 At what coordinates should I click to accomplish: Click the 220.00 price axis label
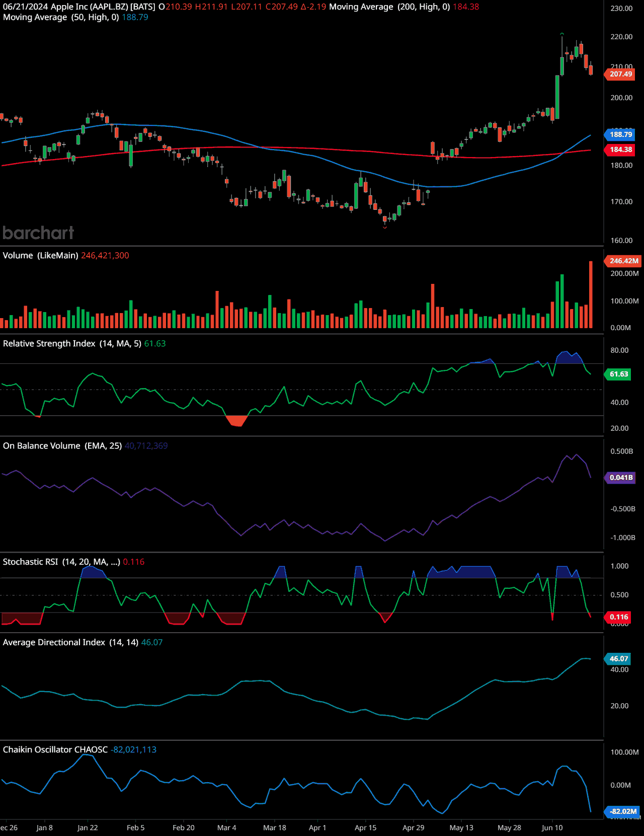pos(621,37)
